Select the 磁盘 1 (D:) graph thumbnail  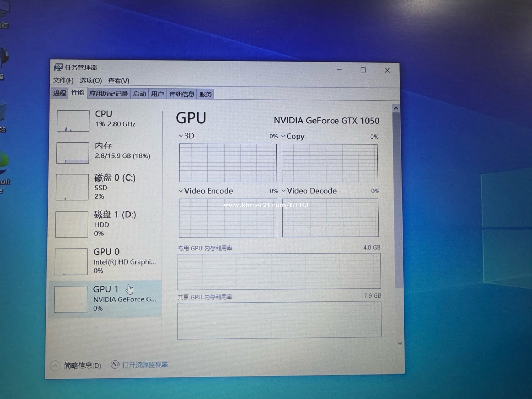click(x=72, y=225)
